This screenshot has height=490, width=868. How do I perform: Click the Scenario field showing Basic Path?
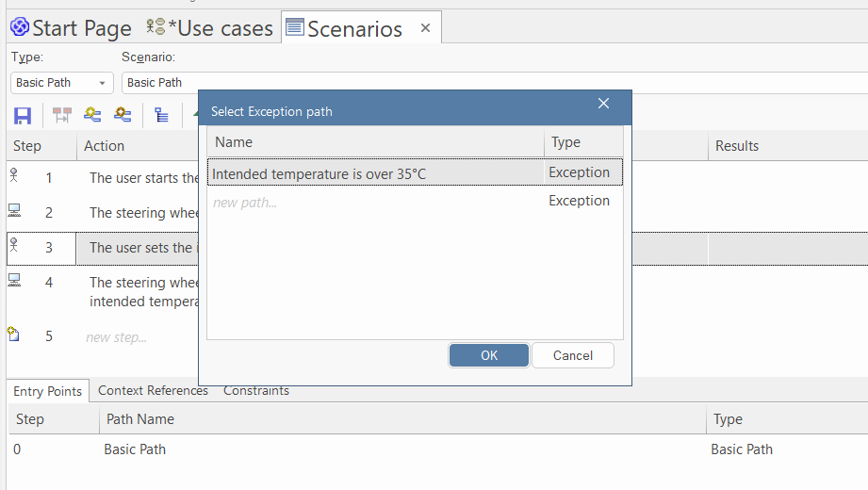click(160, 83)
